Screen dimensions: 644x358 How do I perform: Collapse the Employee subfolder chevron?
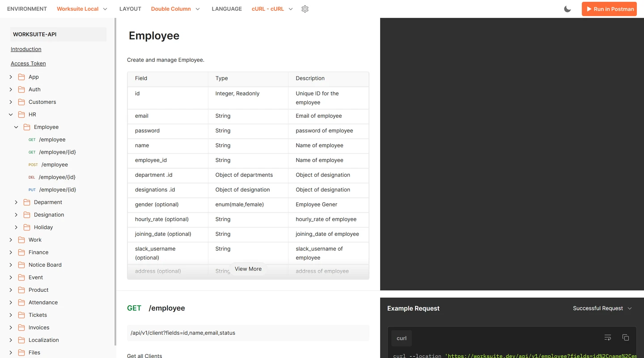[16, 127]
